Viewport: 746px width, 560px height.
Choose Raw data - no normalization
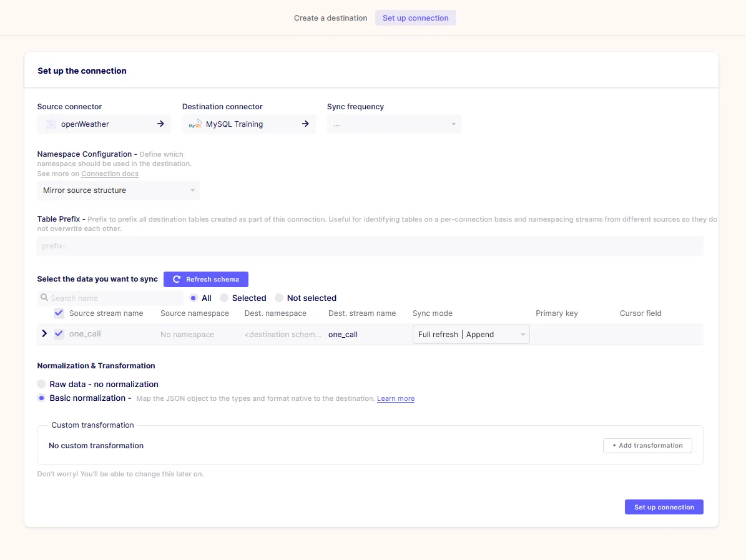[x=41, y=384]
